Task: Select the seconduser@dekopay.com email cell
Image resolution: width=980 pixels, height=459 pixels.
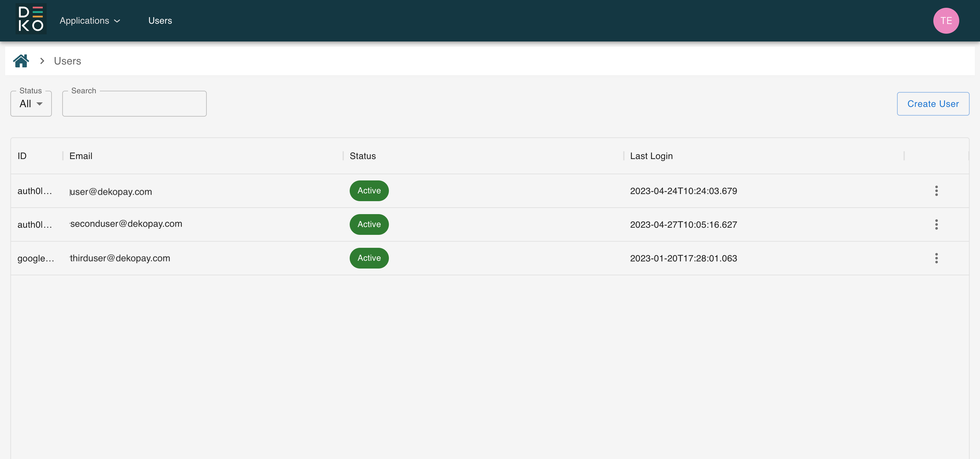Action: point(126,224)
